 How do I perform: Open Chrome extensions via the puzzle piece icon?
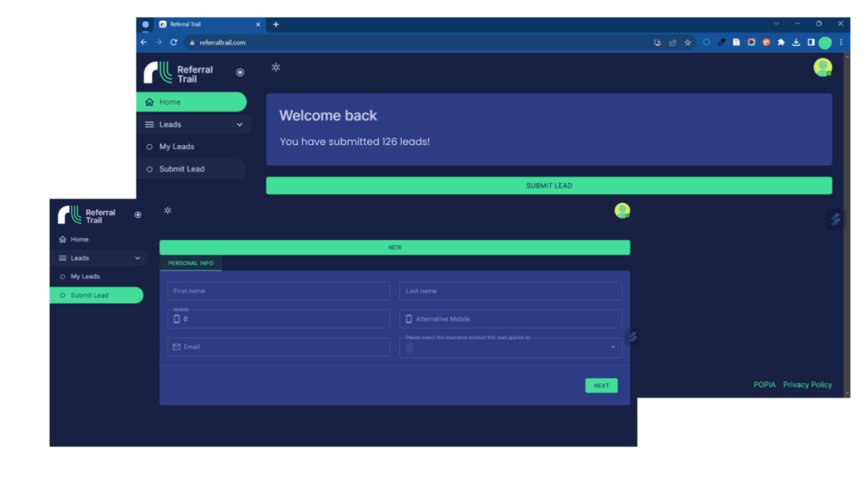[x=780, y=42]
